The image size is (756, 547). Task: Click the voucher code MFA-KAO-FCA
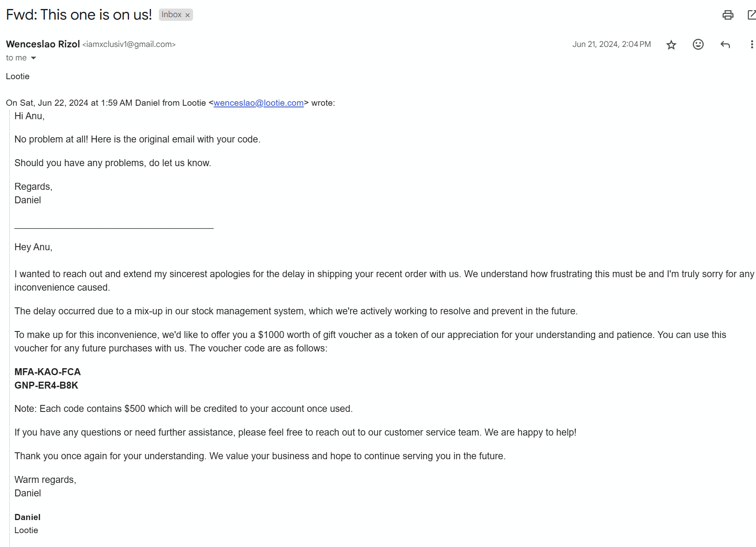(x=47, y=372)
